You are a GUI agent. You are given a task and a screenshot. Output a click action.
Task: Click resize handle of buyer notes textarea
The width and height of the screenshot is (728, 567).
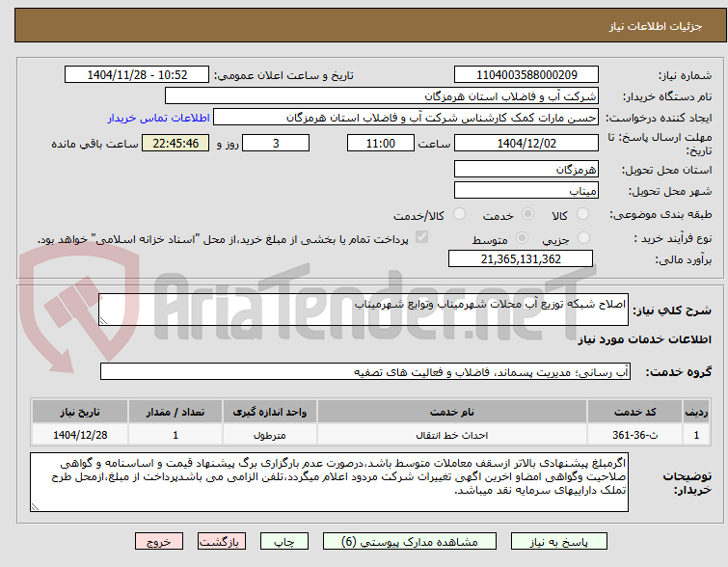[x=35, y=507]
